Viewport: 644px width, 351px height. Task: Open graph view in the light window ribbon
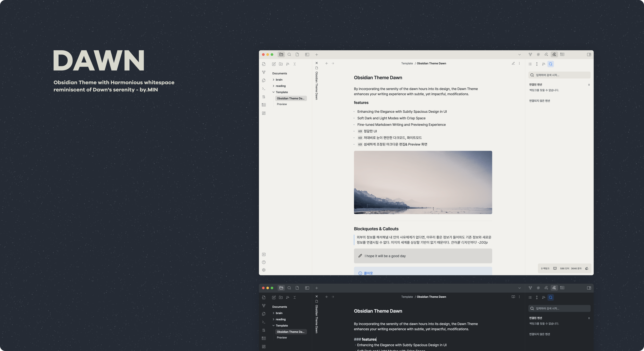[x=264, y=72]
